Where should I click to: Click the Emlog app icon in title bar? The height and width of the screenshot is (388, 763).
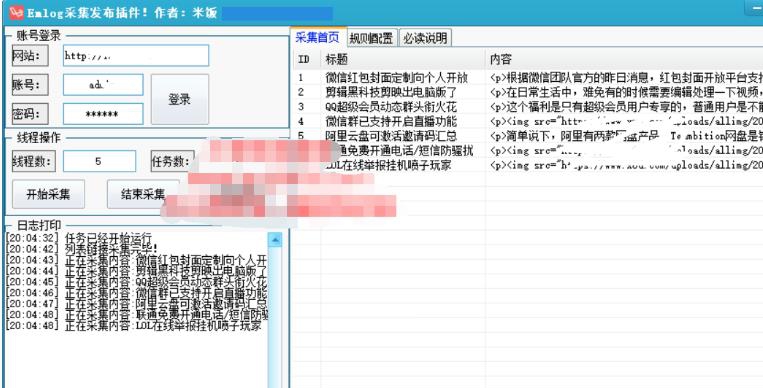[16, 13]
